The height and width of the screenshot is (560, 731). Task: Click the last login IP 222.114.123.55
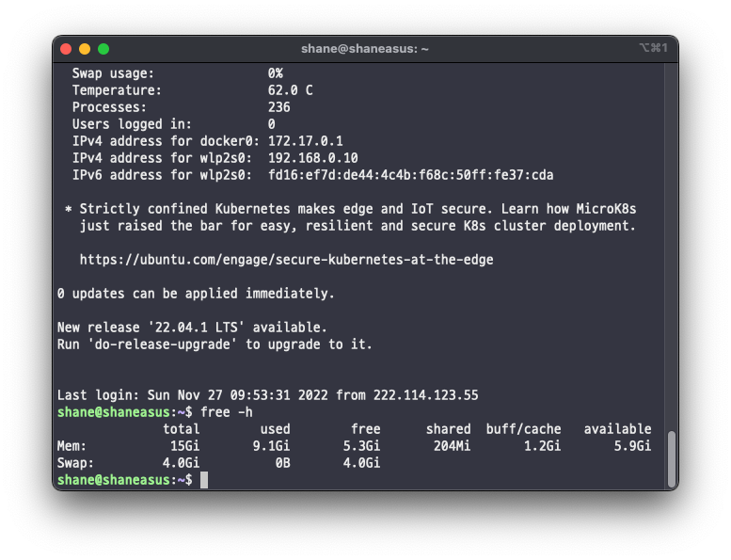point(425,395)
